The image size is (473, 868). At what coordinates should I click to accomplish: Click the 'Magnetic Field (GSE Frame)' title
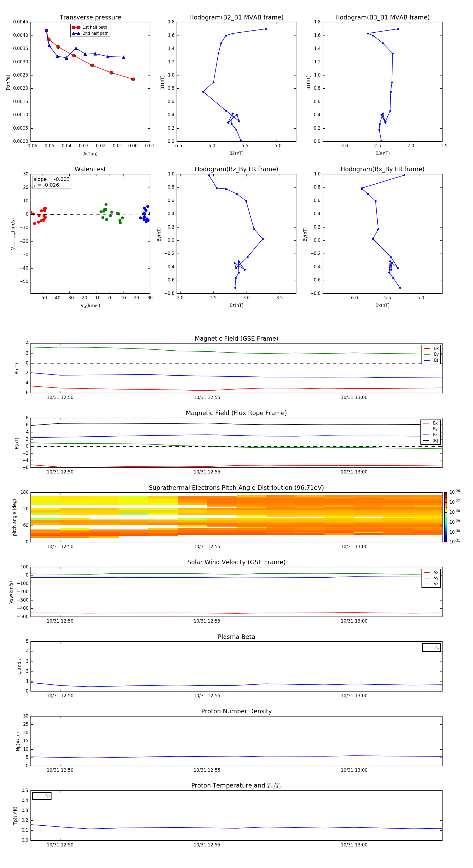point(236,339)
